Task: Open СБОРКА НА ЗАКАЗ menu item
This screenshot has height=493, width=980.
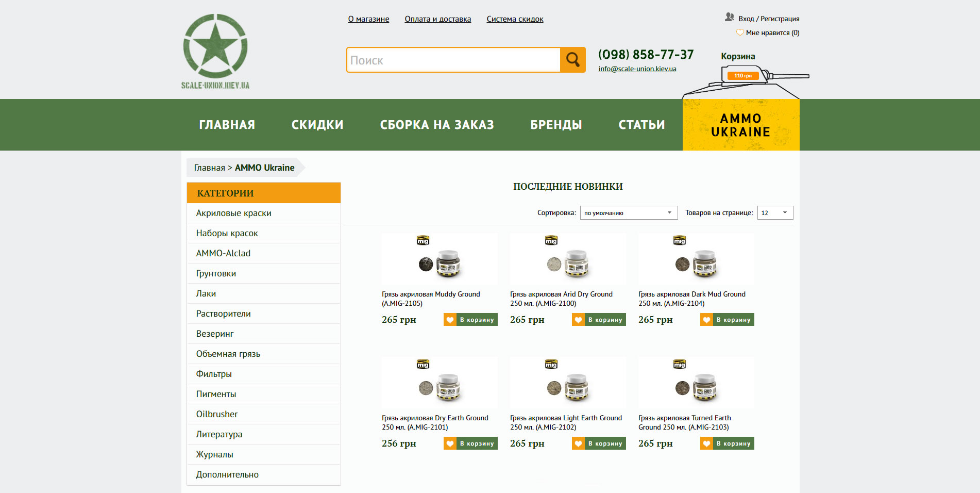Action: [437, 125]
